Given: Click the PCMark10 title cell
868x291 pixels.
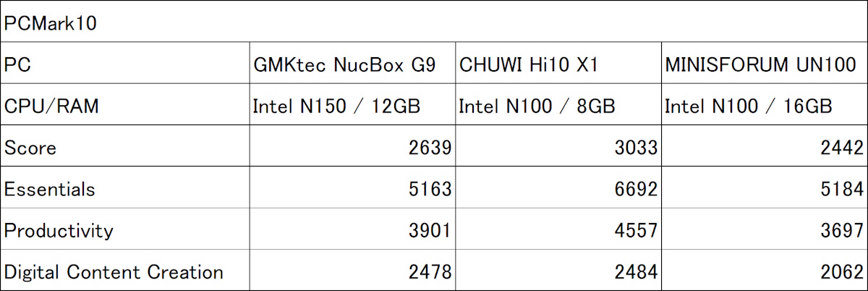Looking at the screenshot, I should pyautogui.click(x=51, y=24).
